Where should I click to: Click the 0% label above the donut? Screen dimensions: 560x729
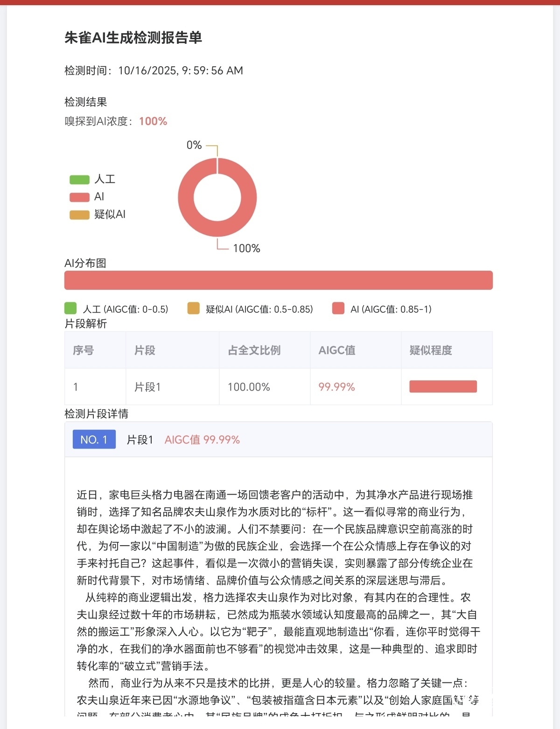[x=194, y=145]
